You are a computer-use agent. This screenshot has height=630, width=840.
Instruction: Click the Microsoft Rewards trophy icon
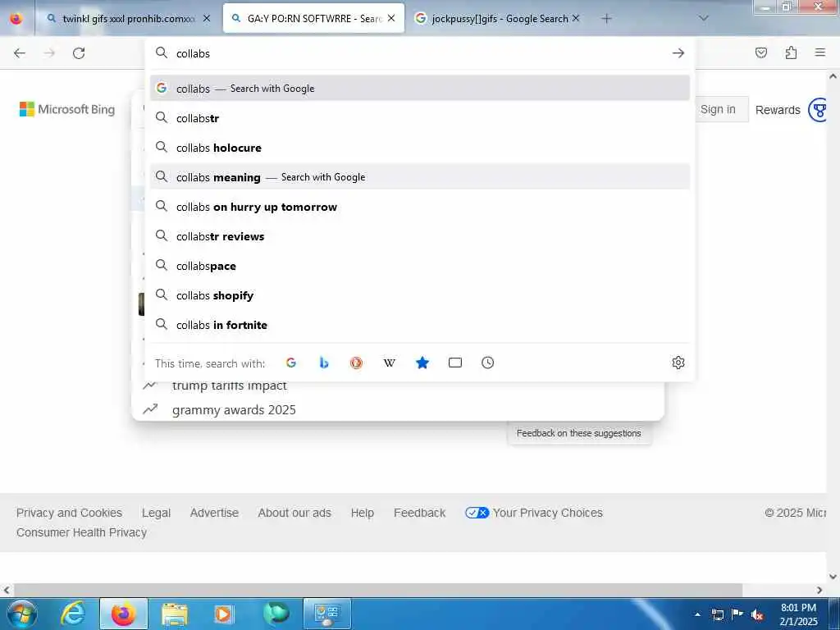[819, 110]
